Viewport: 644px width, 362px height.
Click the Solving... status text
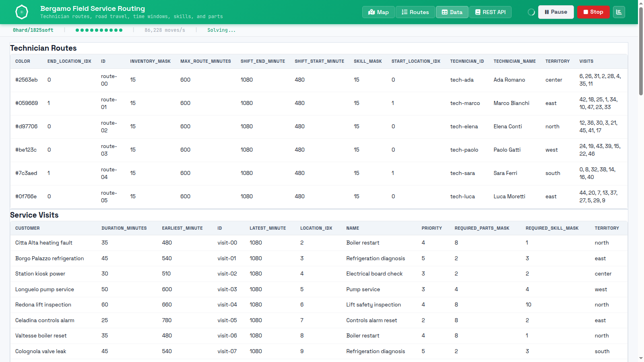click(221, 30)
